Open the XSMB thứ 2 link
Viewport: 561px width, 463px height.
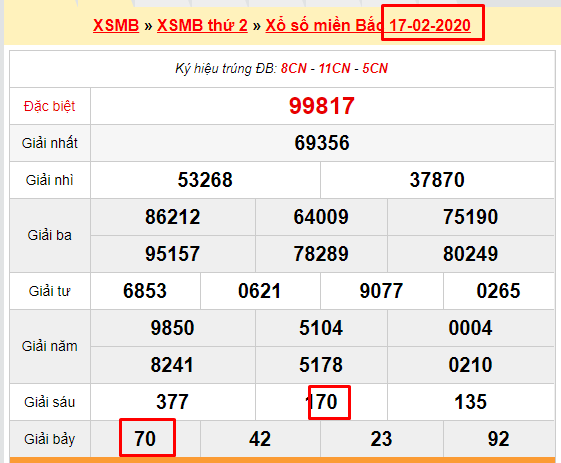(x=202, y=25)
